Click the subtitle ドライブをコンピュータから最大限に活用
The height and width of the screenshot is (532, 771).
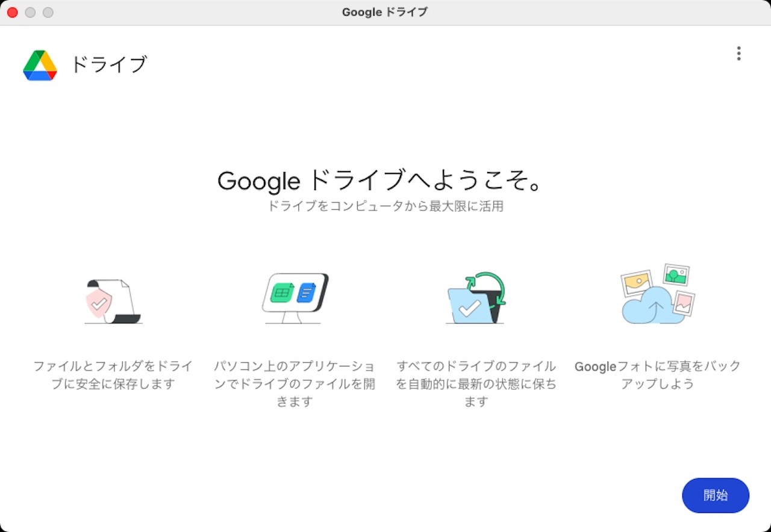click(385, 206)
